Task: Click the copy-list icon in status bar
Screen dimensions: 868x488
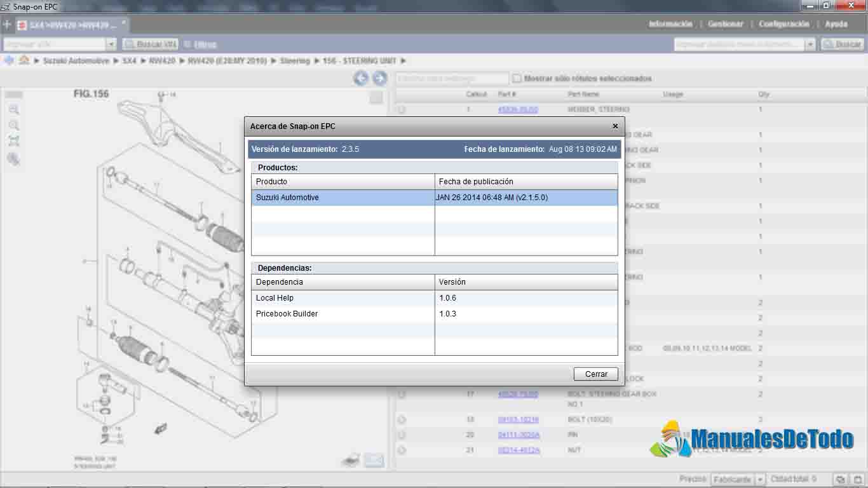Action: click(x=841, y=480)
